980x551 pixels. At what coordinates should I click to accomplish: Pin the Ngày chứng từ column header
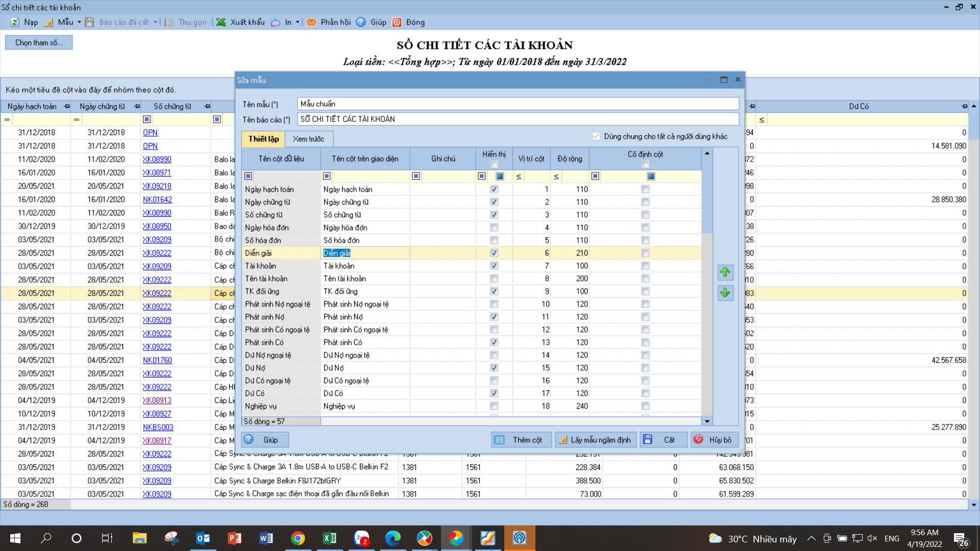click(x=137, y=106)
